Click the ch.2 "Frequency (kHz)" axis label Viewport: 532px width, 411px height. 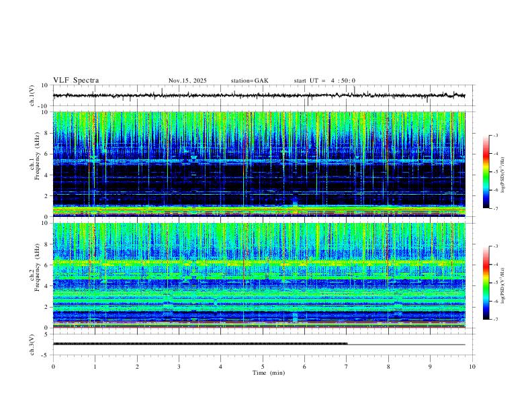point(38,267)
